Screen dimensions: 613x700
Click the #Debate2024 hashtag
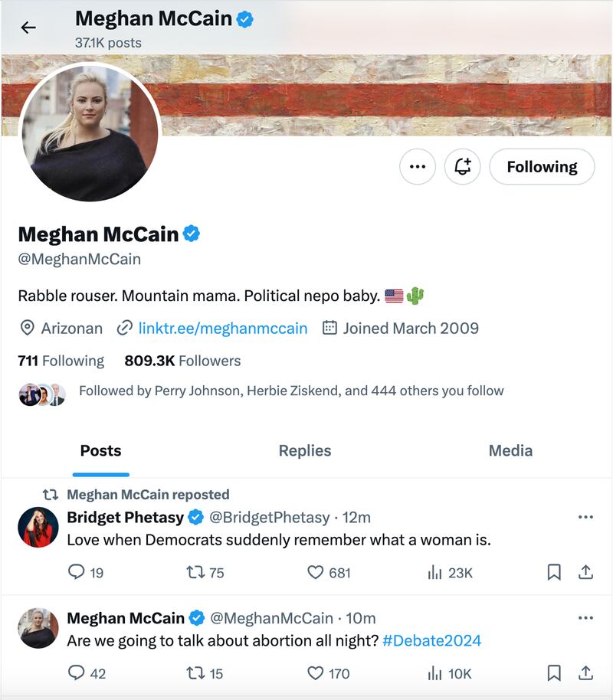point(431,641)
